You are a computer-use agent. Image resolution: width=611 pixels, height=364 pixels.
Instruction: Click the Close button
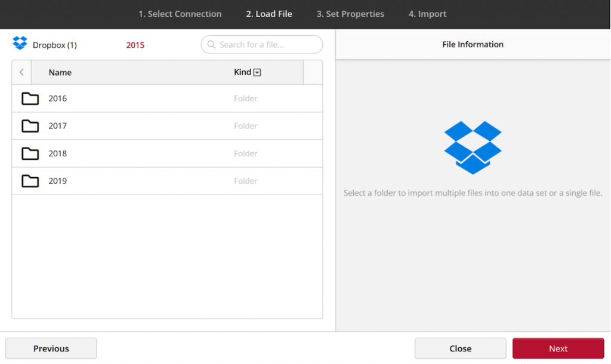460,348
